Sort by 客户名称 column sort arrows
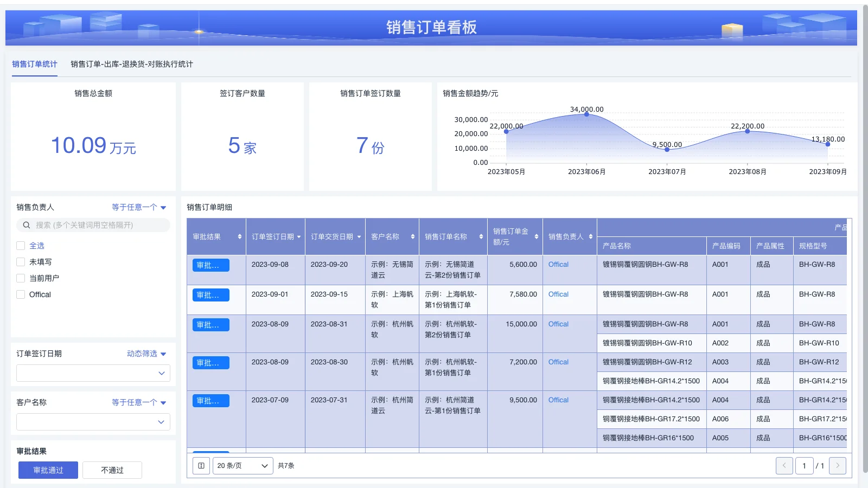 pyautogui.click(x=413, y=237)
